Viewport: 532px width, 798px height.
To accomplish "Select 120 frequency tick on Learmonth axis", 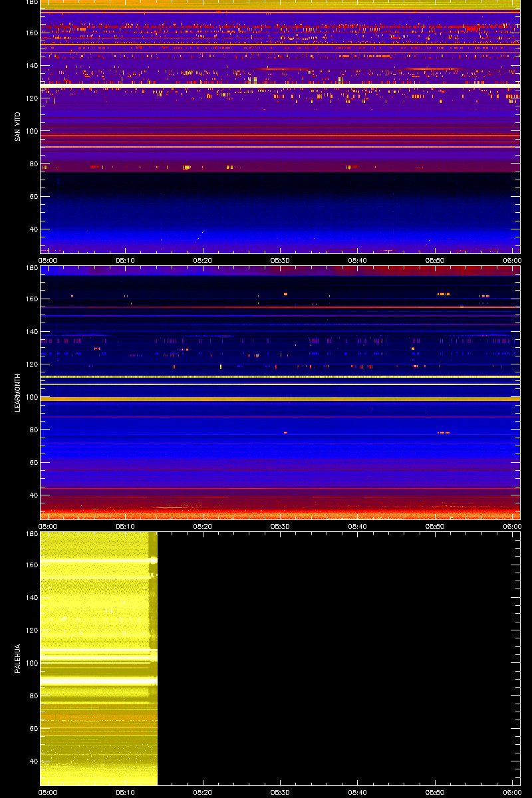I will [x=31, y=364].
